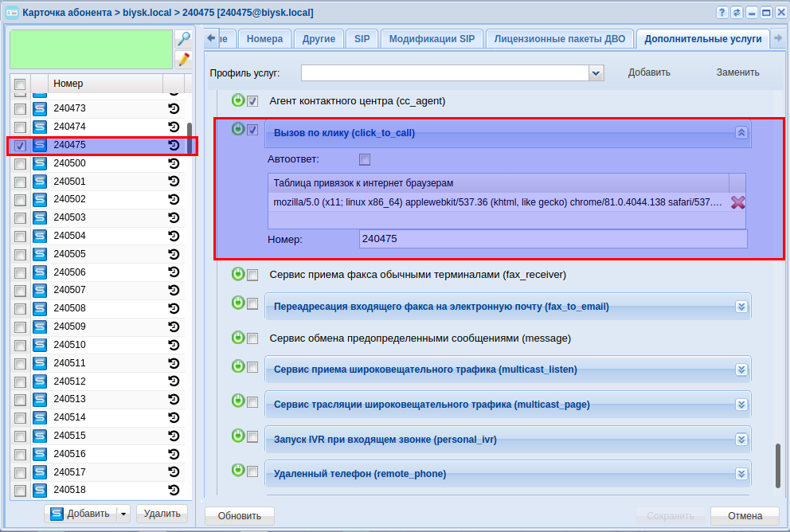Click green power icon for fax_receiver
Screen dimensions: 790x532
point(238,273)
